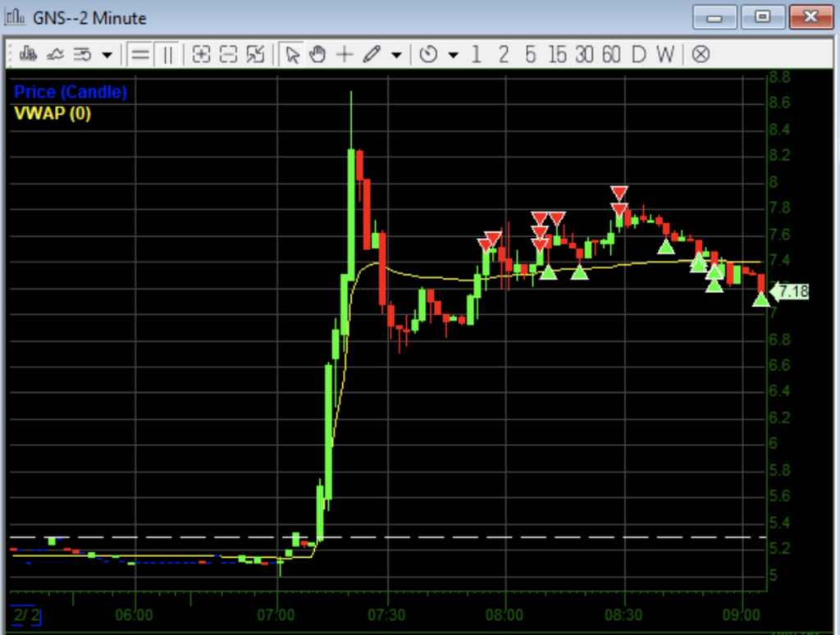This screenshot has height=635, width=840.
Task: Switch to the daily D timeframe
Action: (x=638, y=54)
